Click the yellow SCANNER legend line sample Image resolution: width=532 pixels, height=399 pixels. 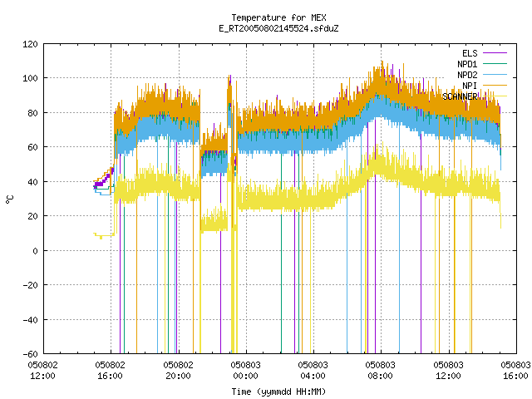495,96
